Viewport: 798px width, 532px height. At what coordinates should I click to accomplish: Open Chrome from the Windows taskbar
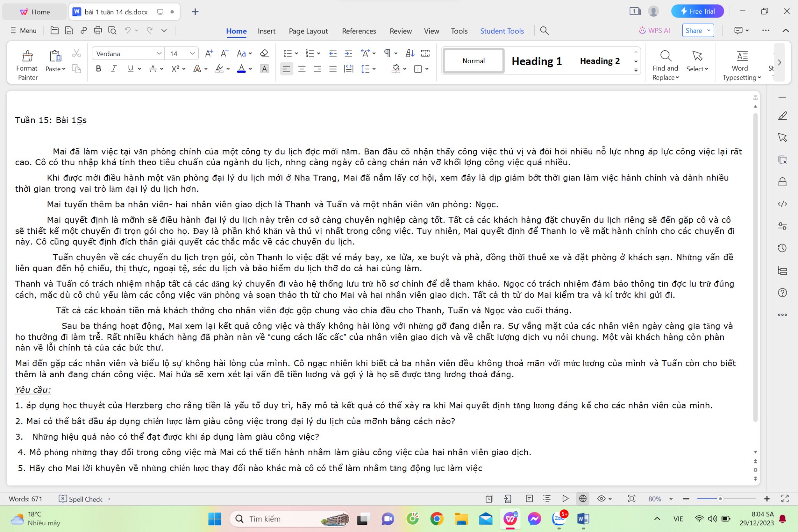[437, 519]
